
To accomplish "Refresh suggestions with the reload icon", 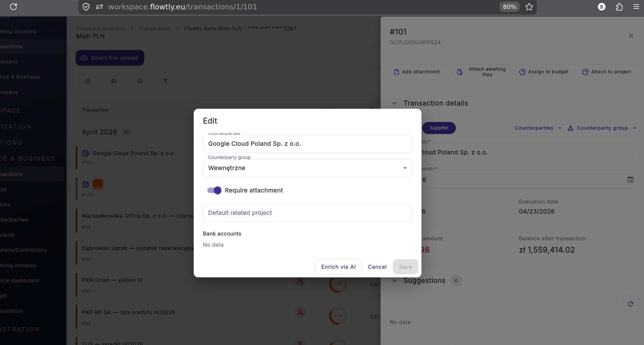I will pyautogui.click(x=630, y=304).
